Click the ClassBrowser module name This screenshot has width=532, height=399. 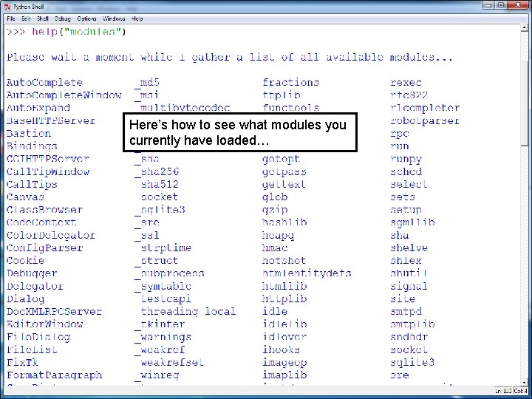click(x=44, y=210)
